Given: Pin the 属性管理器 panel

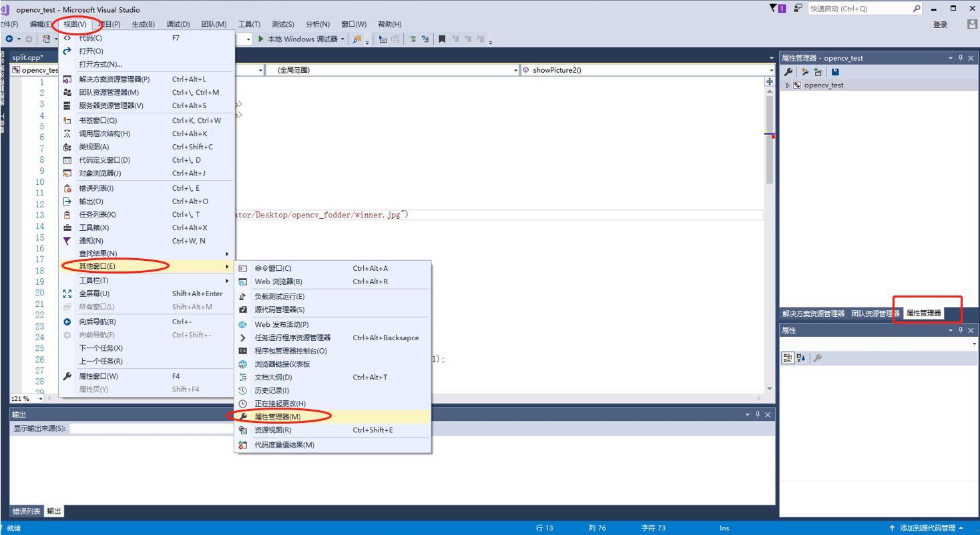Looking at the screenshot, I should click(x=961, y=58).
